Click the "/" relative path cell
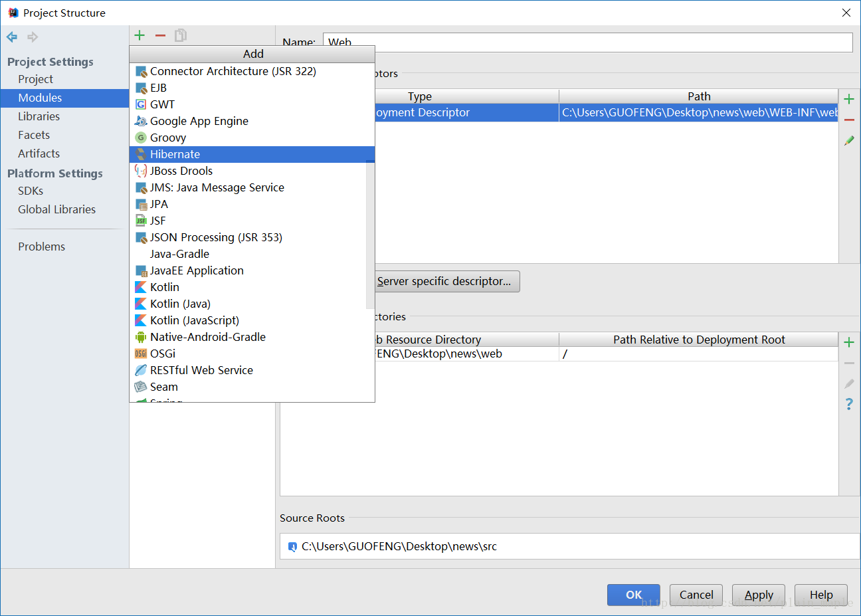861x616 pixels. pos(699,354)
